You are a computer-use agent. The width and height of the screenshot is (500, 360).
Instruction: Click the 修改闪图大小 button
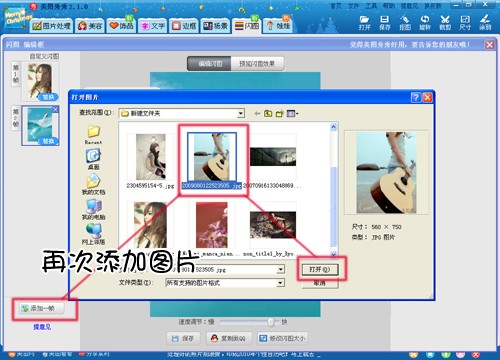(283, 338)
